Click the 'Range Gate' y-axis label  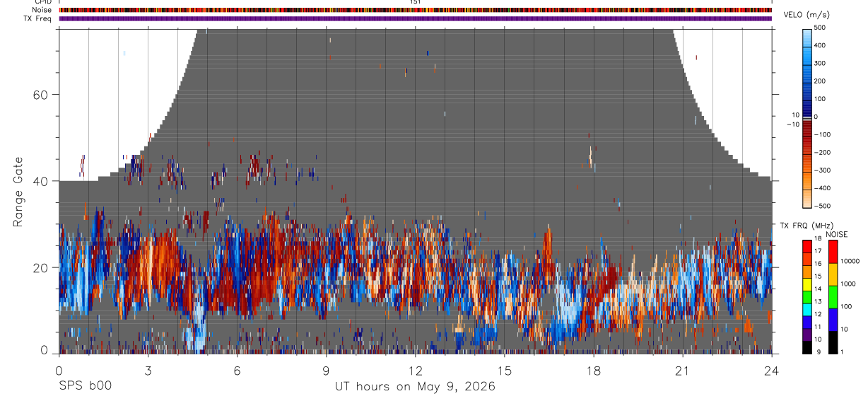coord(18,191)
